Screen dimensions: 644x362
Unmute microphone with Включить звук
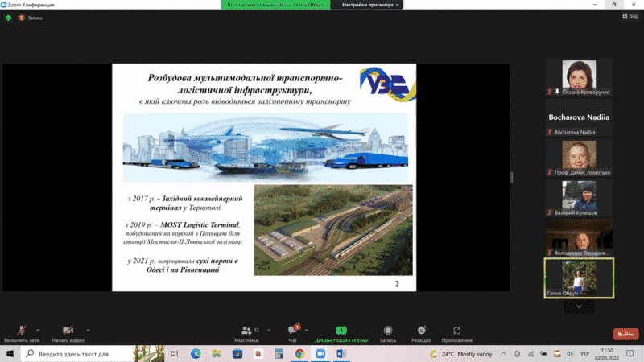point(23,331)
